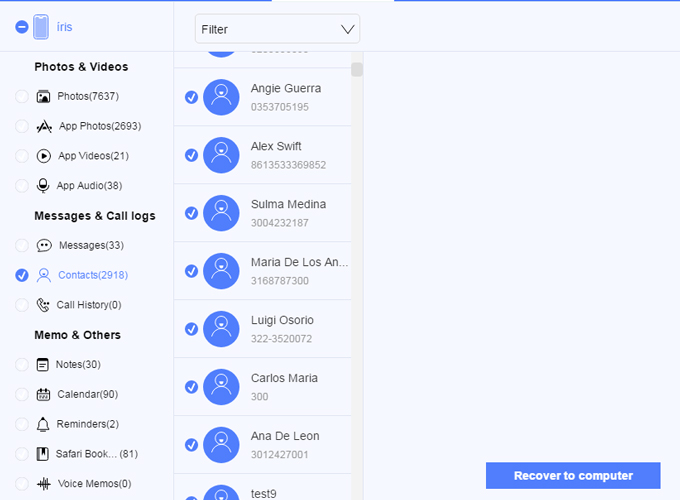This screenshot has width=680, height=500.
Task: Enable the Call History(0) checkbox
Action: (x=22, y=305)
